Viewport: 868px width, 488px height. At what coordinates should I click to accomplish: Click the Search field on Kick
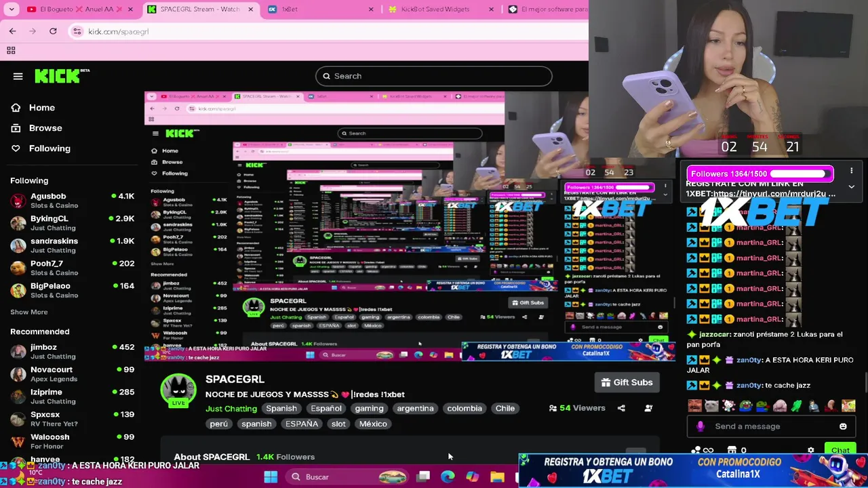(x=434, y=76)
